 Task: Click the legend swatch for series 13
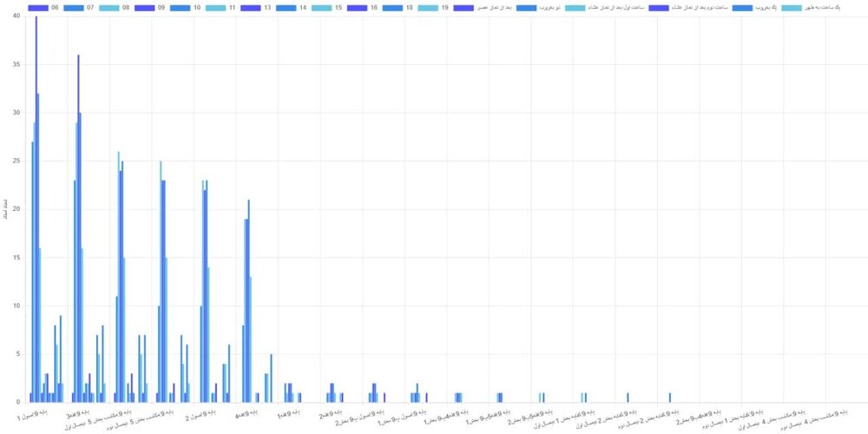pos(251,7)
